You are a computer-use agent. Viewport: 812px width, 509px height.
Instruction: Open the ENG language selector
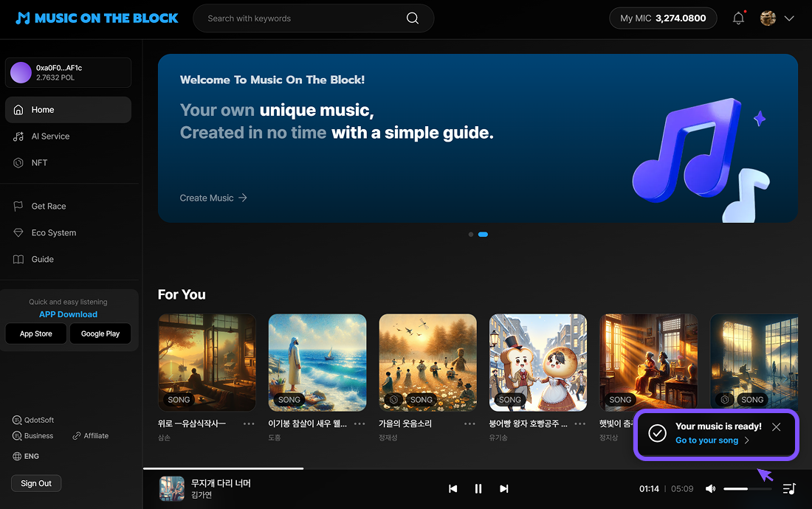click(x=27, y=457)
